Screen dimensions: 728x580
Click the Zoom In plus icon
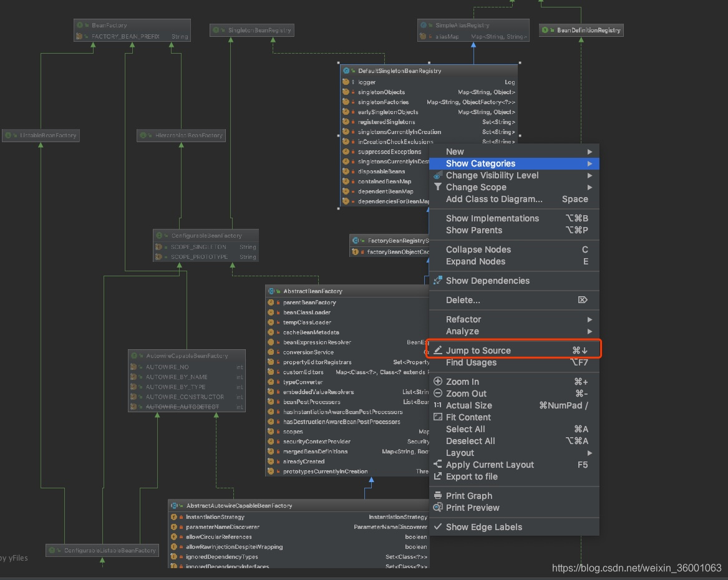(x=437, y=382)
